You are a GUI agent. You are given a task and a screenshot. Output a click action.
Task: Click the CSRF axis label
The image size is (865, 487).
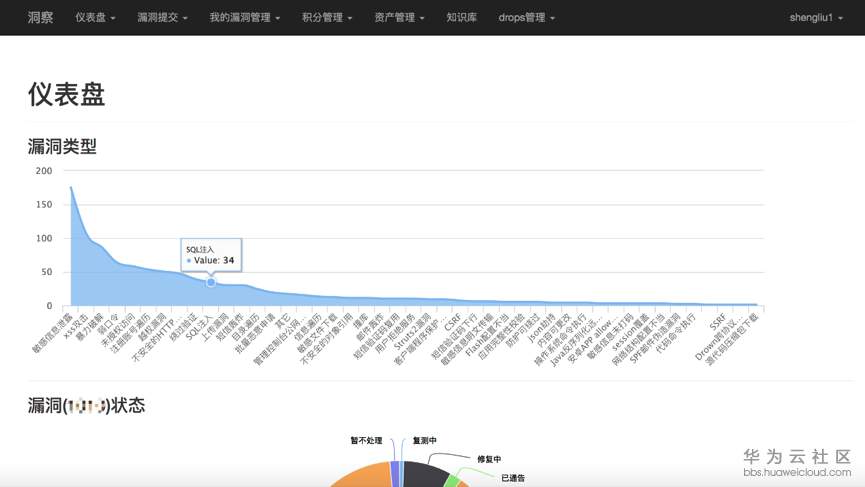(453, 322)
